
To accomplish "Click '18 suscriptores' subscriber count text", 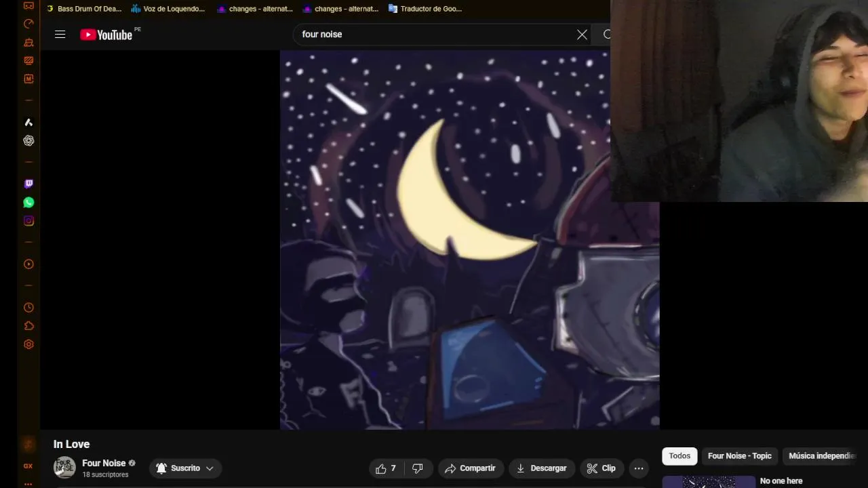I will click(x=105, y=475).
